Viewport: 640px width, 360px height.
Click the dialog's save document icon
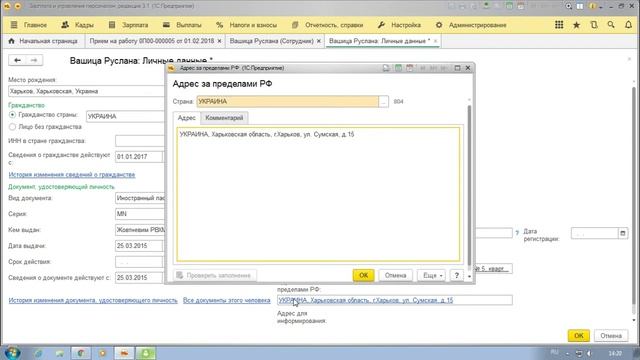pyautogui.click(x=386, y=68)
